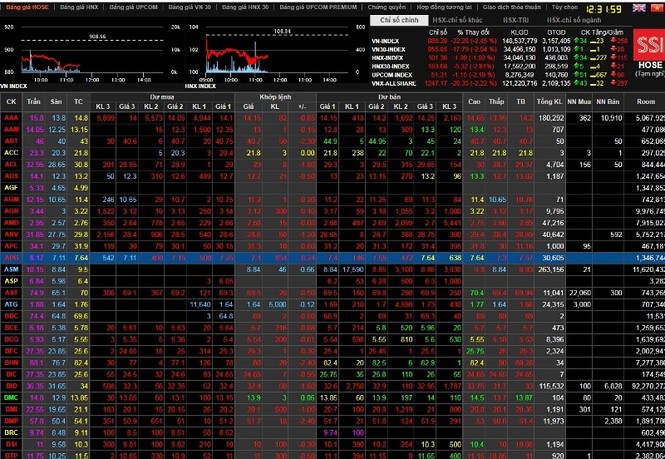The image size is (665, 459).
Task: Open the Bảng giá HNX tab
Action: [79, 8]
